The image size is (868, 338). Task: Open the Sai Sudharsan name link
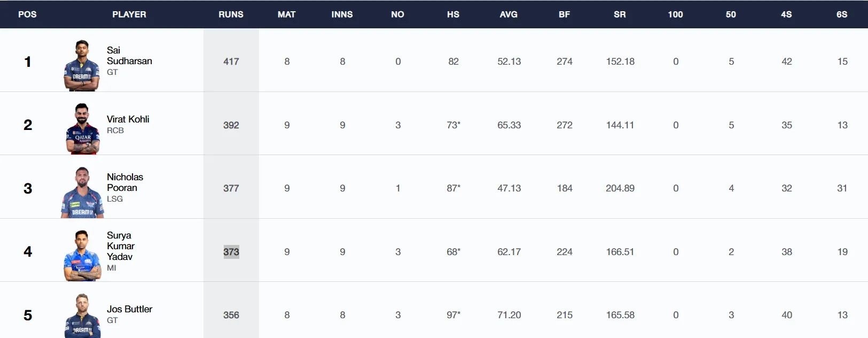[x=129, y=56]
